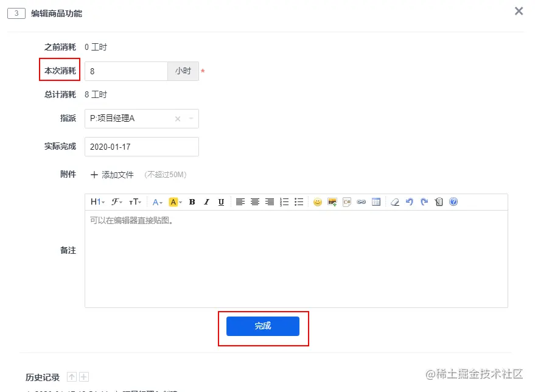Open the editor help icon

click(x=453, y=202)
